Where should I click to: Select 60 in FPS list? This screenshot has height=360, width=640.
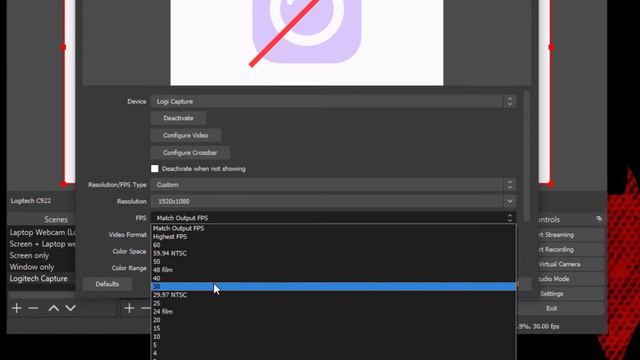click(x=333, y=245)
